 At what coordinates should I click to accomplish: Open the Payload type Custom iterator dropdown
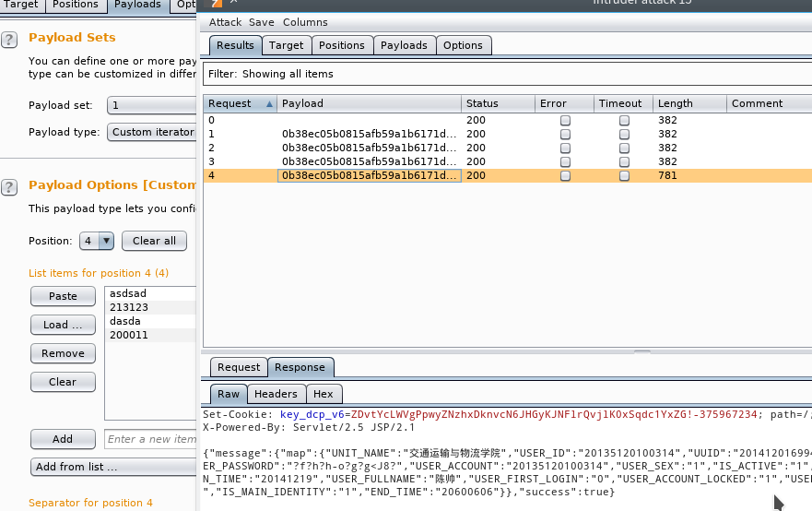tap(152, 132)
